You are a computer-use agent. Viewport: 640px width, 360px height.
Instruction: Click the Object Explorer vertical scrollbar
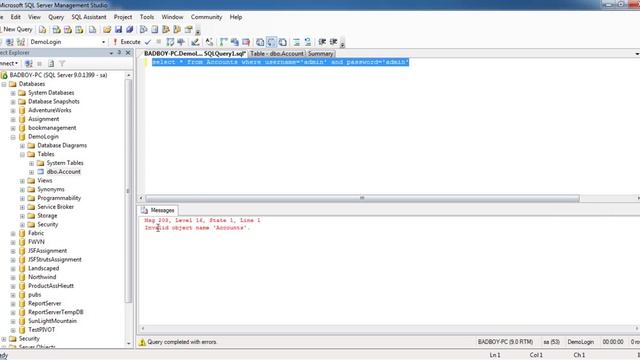128,191
